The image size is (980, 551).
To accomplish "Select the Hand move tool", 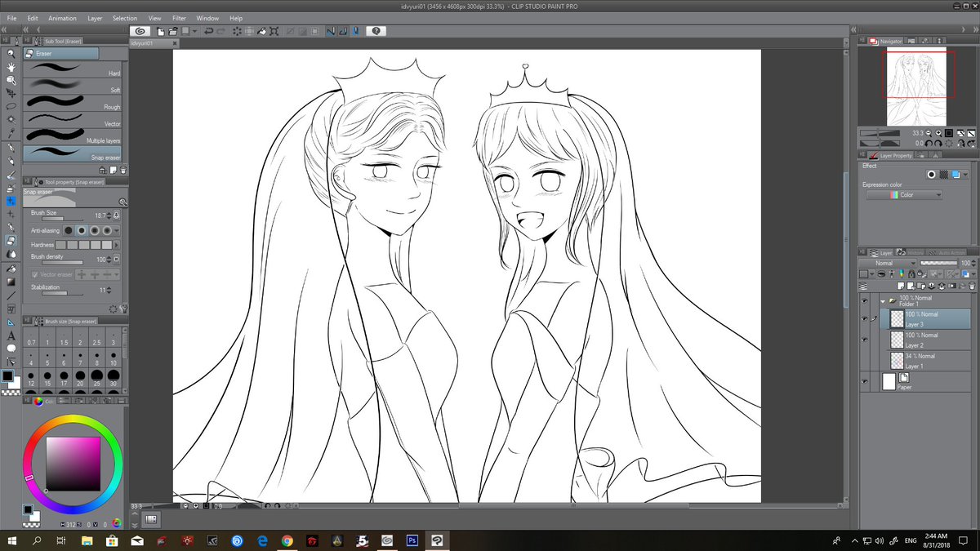I will pyautogui.click(x=11, y=67).
